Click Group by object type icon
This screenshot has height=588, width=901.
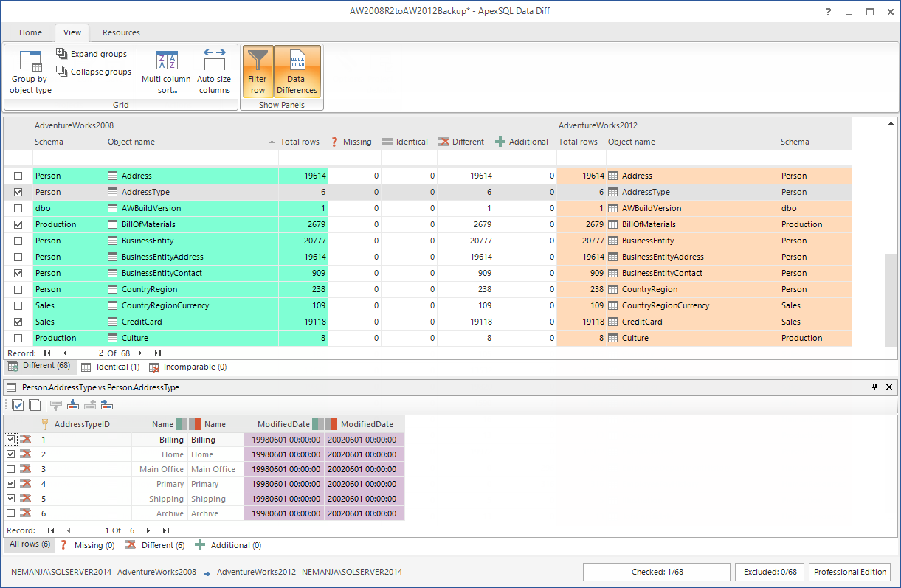[x=30, y=60]
